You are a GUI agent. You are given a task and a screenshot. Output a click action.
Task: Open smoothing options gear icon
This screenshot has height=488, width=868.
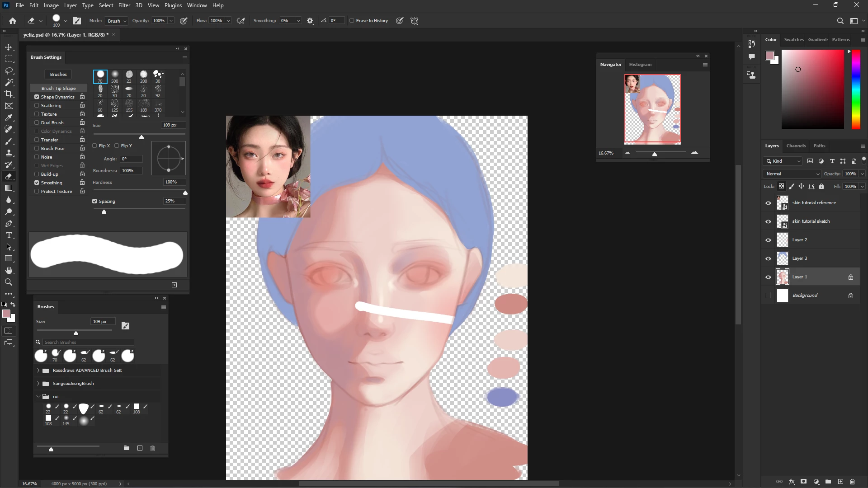[310, 21]
